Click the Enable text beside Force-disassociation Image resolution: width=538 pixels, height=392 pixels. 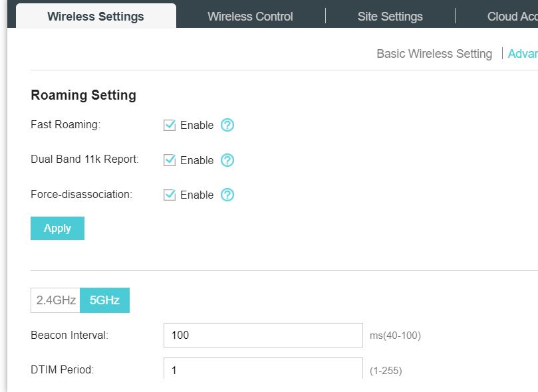click(197, 195)
